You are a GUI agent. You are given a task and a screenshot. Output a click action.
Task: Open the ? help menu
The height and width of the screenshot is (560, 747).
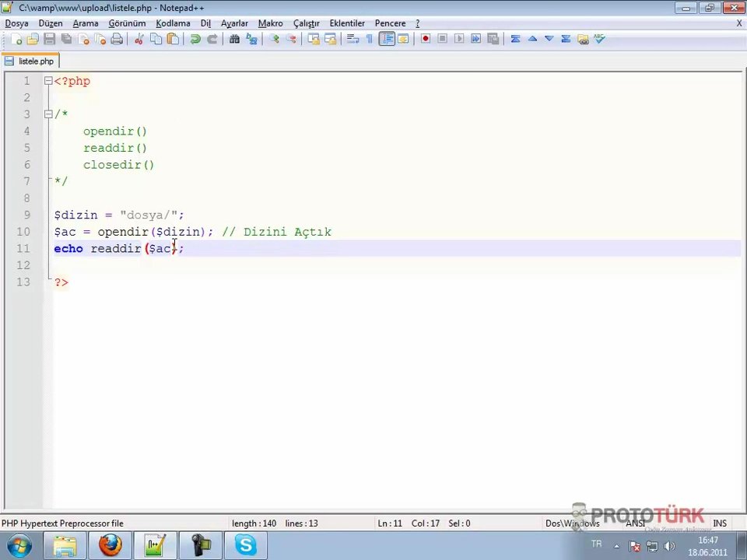[x=417, y=23]
